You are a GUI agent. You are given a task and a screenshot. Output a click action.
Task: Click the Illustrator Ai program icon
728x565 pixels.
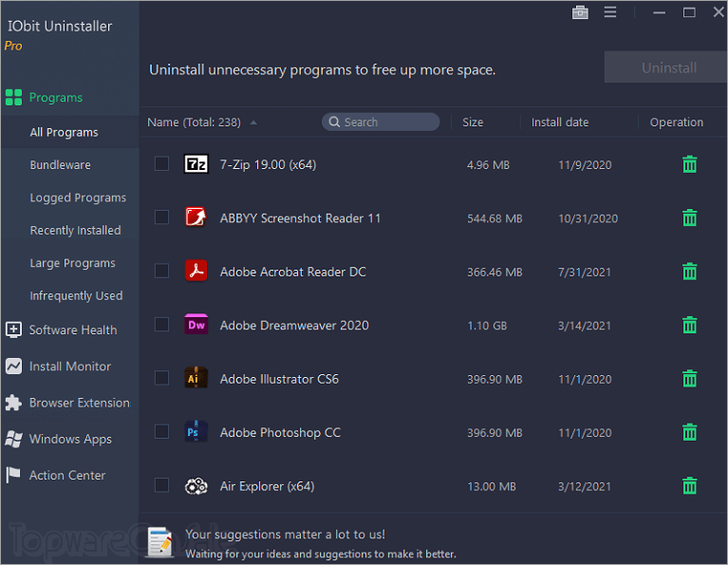pyautogui.click(x=196, y=378)
